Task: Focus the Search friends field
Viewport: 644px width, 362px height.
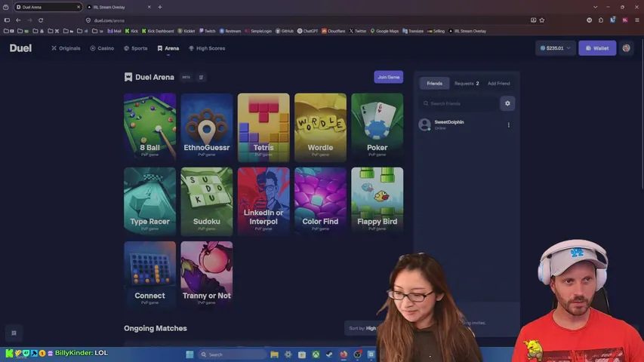Action: click(458, 103)
